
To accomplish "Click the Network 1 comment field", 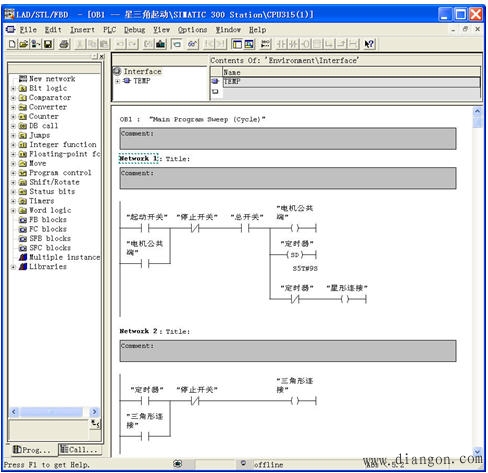I will point(288,178).
